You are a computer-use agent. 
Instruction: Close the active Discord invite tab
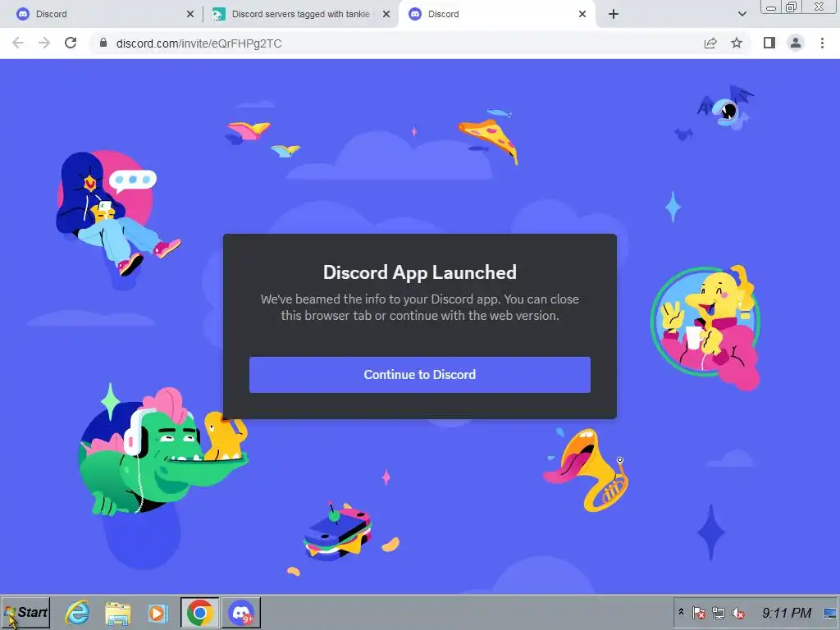[582, 15]
